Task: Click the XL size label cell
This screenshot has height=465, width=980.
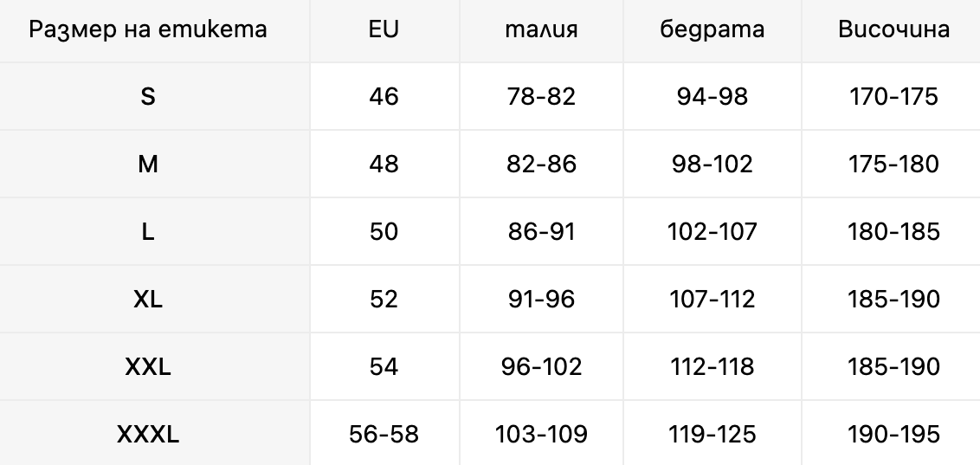Action: (x=148, y=299)
